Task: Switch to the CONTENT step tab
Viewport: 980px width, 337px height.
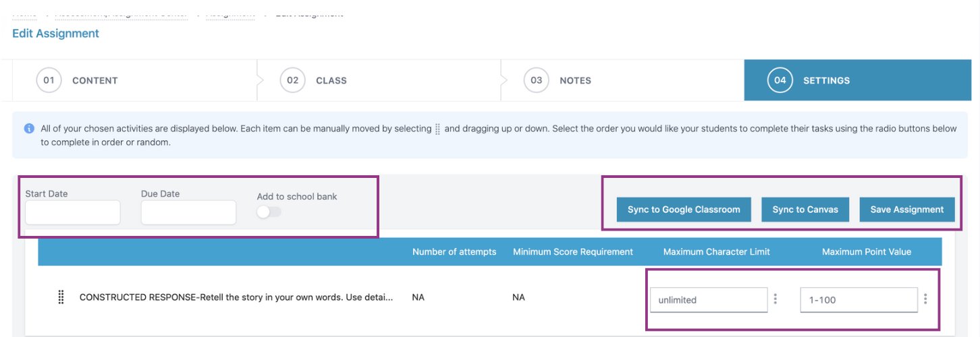Action: (135, 80)
